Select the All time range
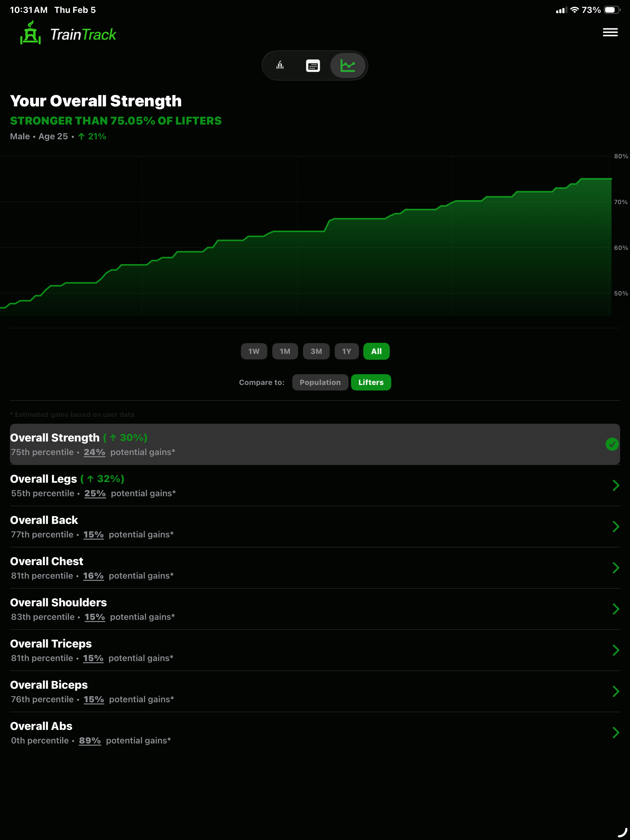 tap(377, 351)
